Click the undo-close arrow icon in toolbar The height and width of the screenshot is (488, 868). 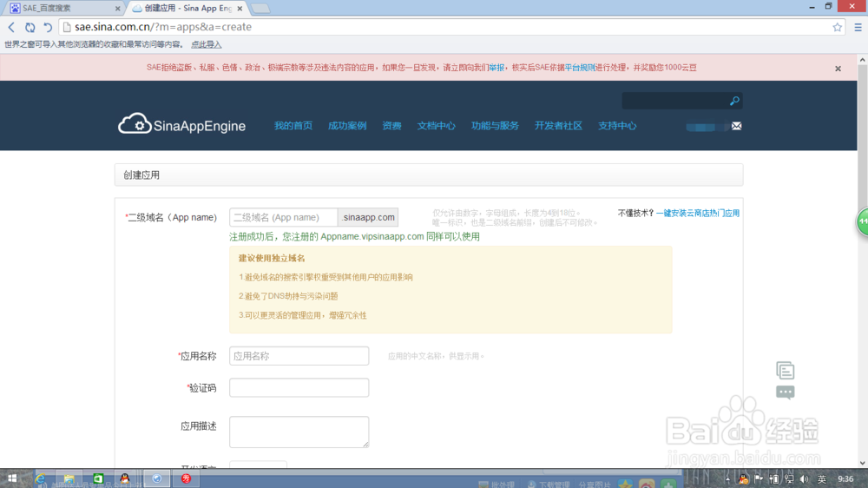point(48,27)
